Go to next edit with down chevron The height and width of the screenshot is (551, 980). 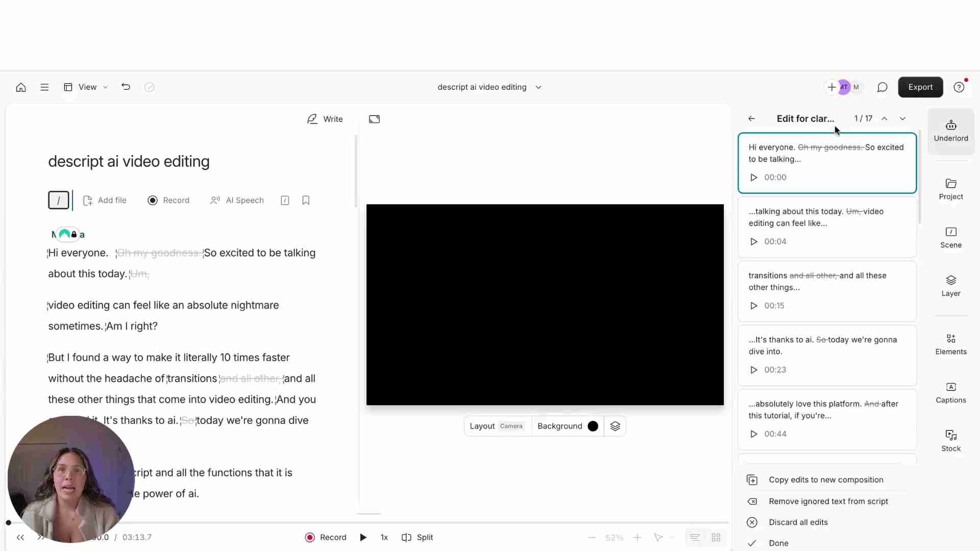pos(902,118)
